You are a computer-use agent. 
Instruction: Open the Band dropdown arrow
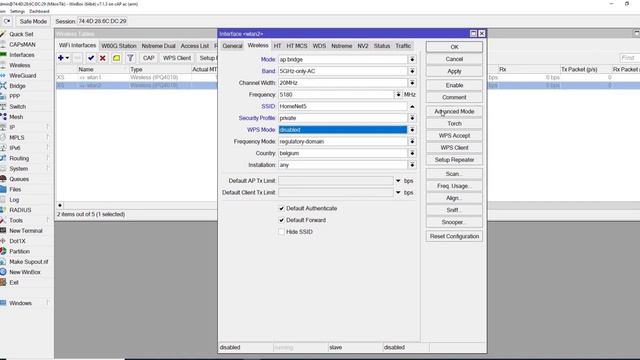click(412, 71)
